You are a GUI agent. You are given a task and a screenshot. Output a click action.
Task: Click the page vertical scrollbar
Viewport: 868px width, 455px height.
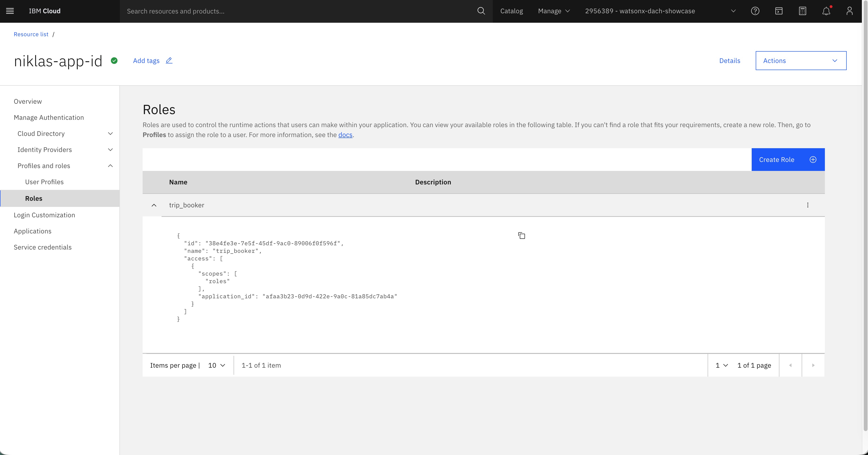[x=865, y=215]
